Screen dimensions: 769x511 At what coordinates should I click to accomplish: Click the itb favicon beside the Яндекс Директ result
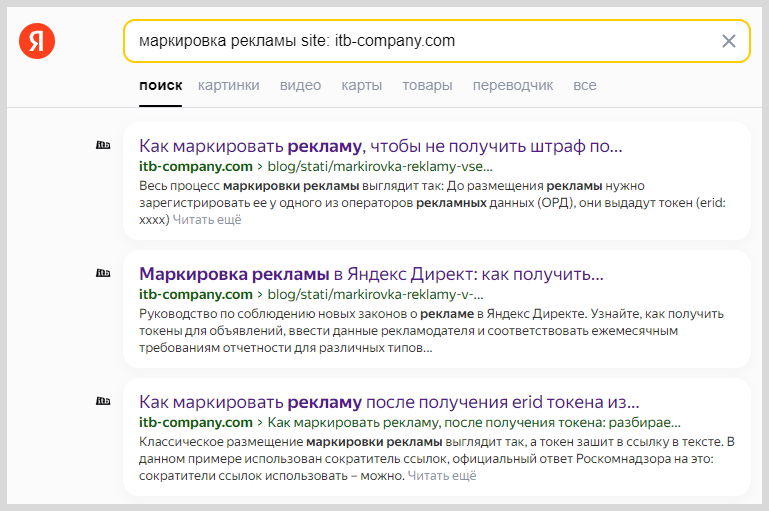click(103, 273)
